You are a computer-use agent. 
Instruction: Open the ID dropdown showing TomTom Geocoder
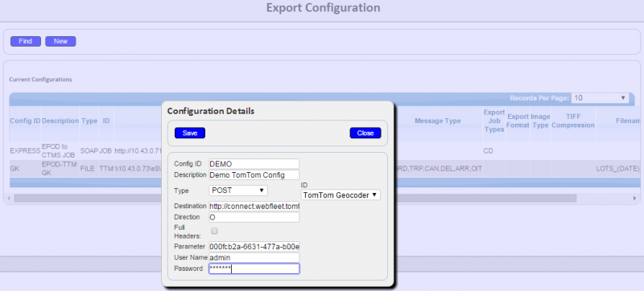point(341,195)
